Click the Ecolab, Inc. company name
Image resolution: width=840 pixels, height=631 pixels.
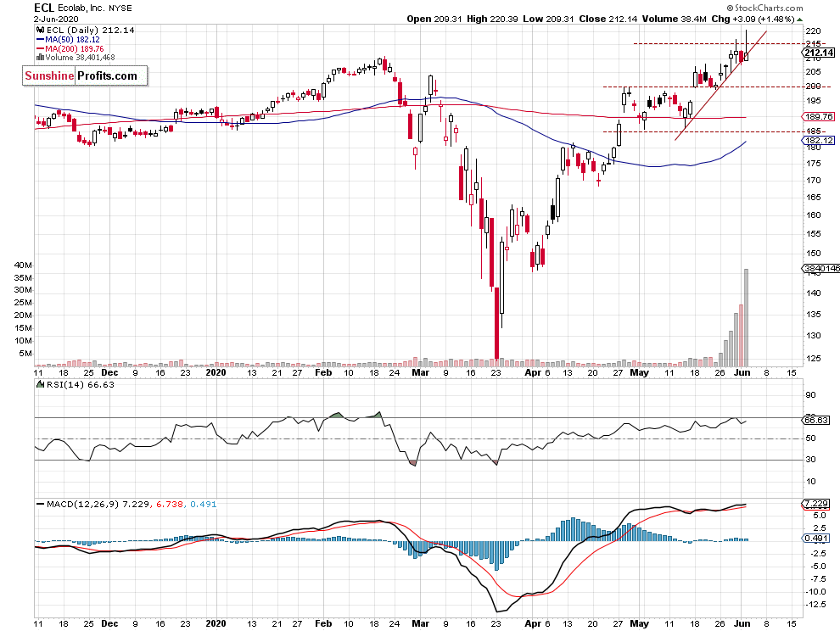pyautogui.click(x=81, y=8)
